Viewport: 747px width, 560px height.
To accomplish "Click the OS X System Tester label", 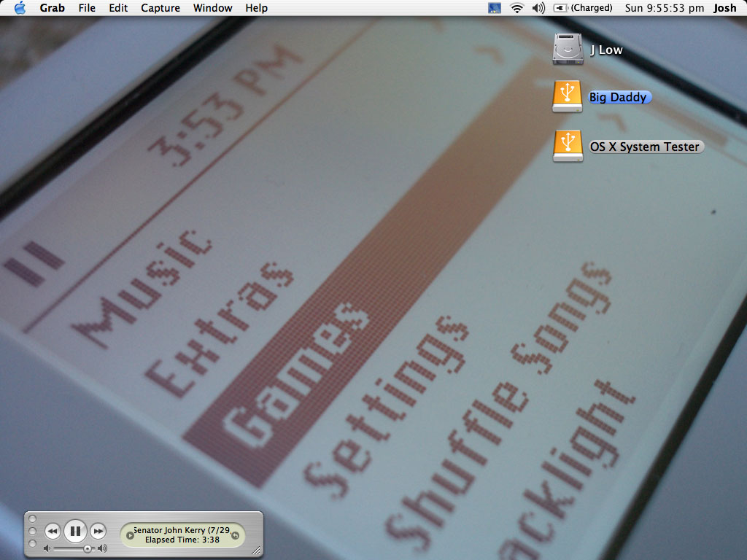I will [645, 147].
